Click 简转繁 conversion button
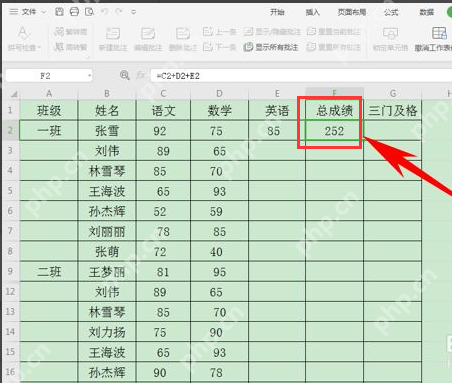This screenshot has height=383, width=452. click(70, 47)
